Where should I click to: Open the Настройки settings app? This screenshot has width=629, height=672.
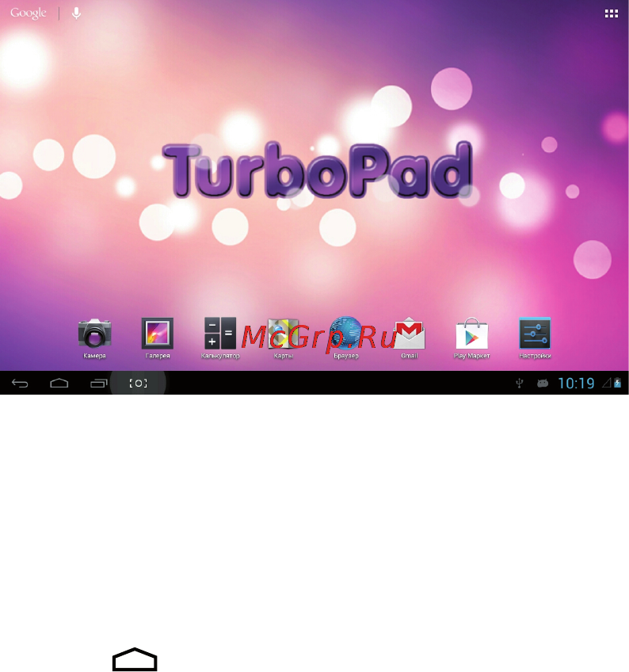click(x=535, y=338)
